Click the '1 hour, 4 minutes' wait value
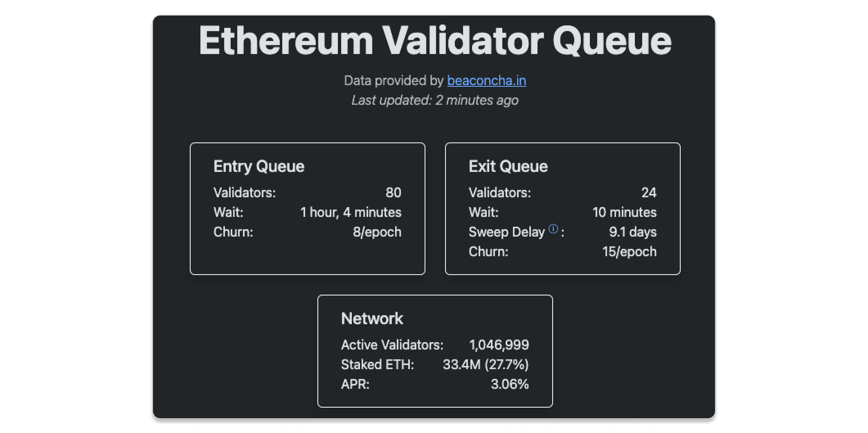The height and width of the screenshot is (433, 868). click(351, 212)
